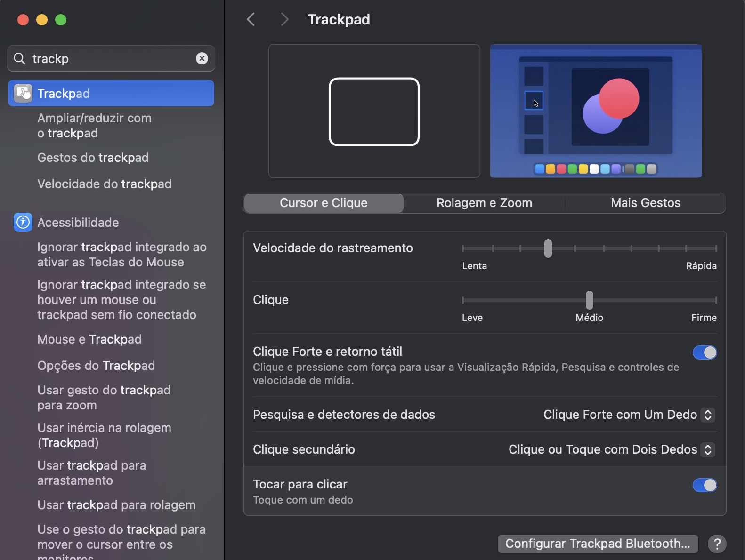The image size is (745, 560).
Task: Select the Trackpad sidebar result
Action: pyautogui.click(x=111, y=93)
